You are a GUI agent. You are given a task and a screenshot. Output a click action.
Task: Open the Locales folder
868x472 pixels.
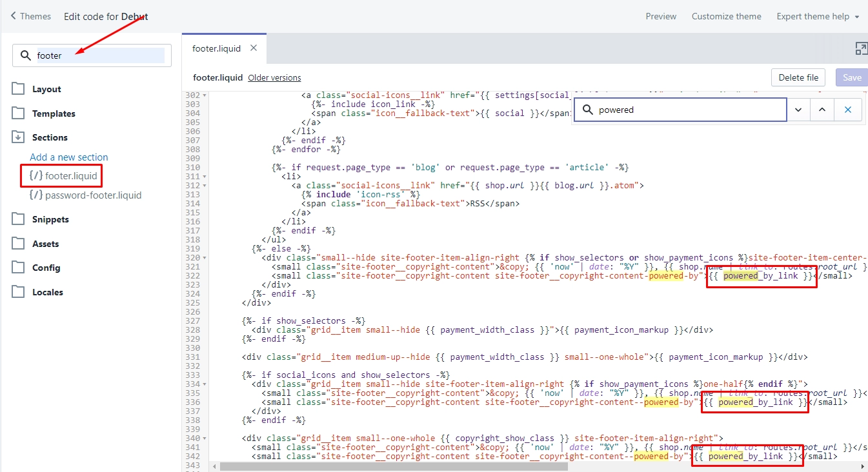coord(48,292)
